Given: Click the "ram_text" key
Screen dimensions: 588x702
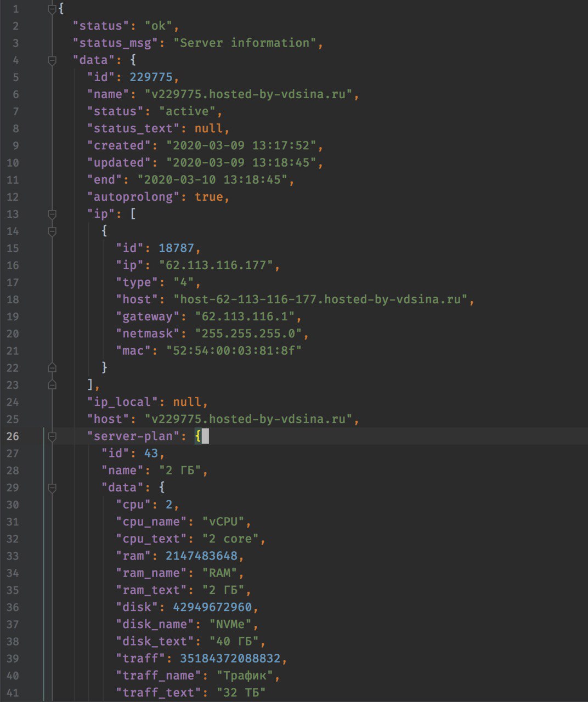Looking at the screenshot, I should tap(151, 591).
